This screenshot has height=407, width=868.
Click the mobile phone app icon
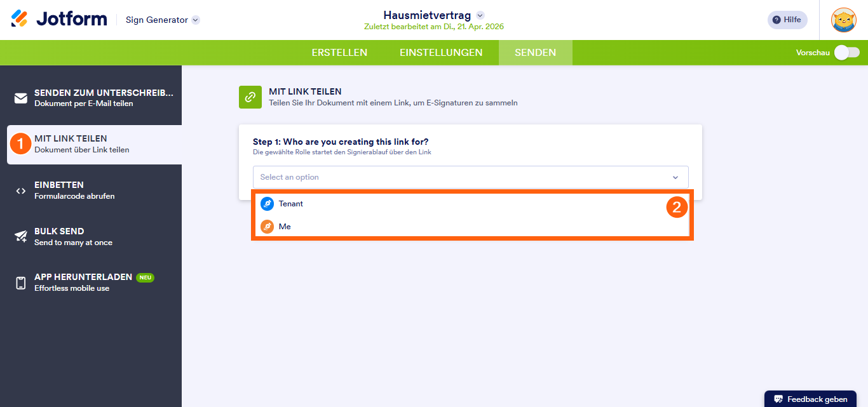coord(21,283)
